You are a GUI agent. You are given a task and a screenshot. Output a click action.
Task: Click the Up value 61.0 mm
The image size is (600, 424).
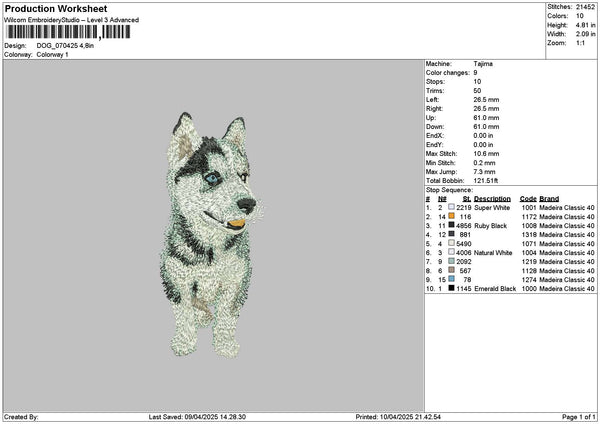[x=486, y=118]
